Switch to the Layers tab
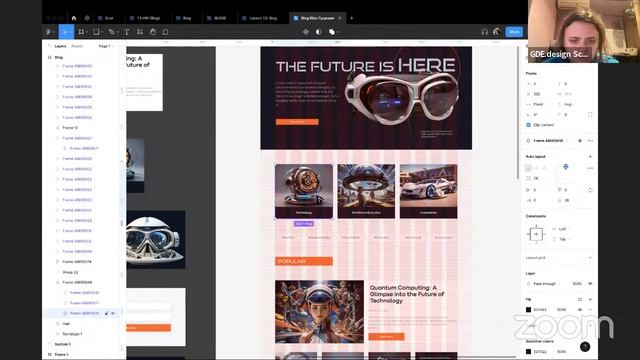Image resolution: width=640 pixels, height=360 pixels. tap(60, 46)
